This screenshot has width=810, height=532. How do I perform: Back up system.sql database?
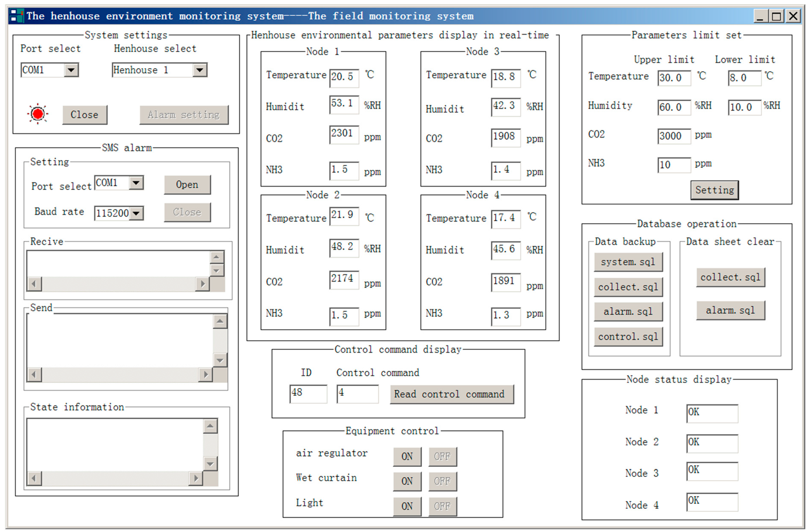[x=628, y=262]
